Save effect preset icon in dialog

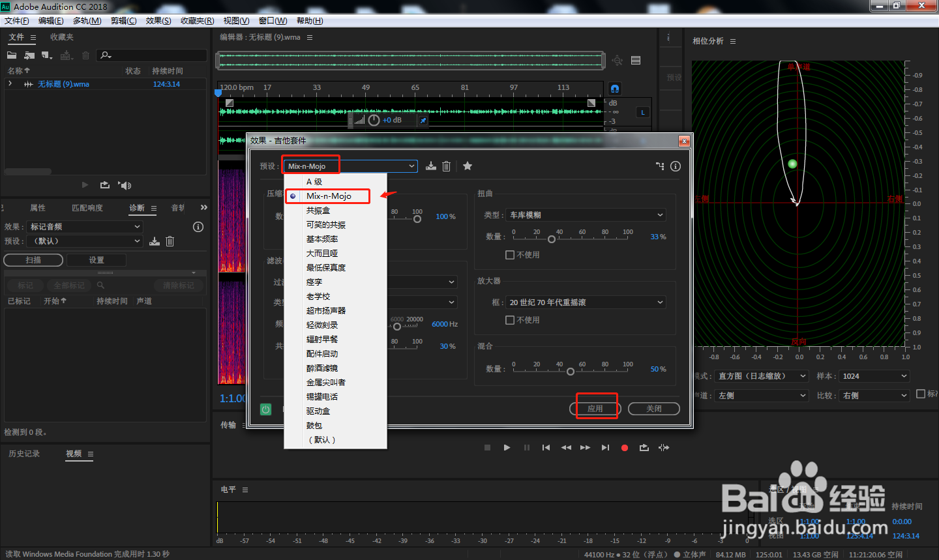tap(431, 166)
